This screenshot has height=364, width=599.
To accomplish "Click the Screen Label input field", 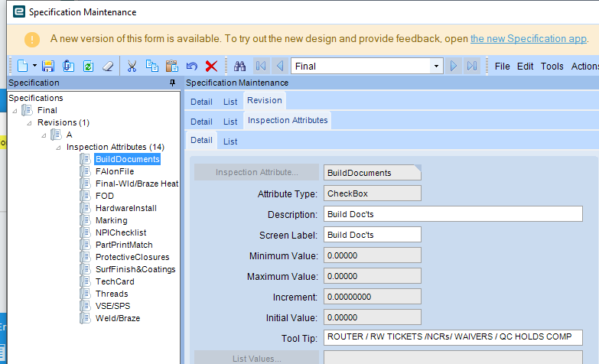I will coord(372,235).
